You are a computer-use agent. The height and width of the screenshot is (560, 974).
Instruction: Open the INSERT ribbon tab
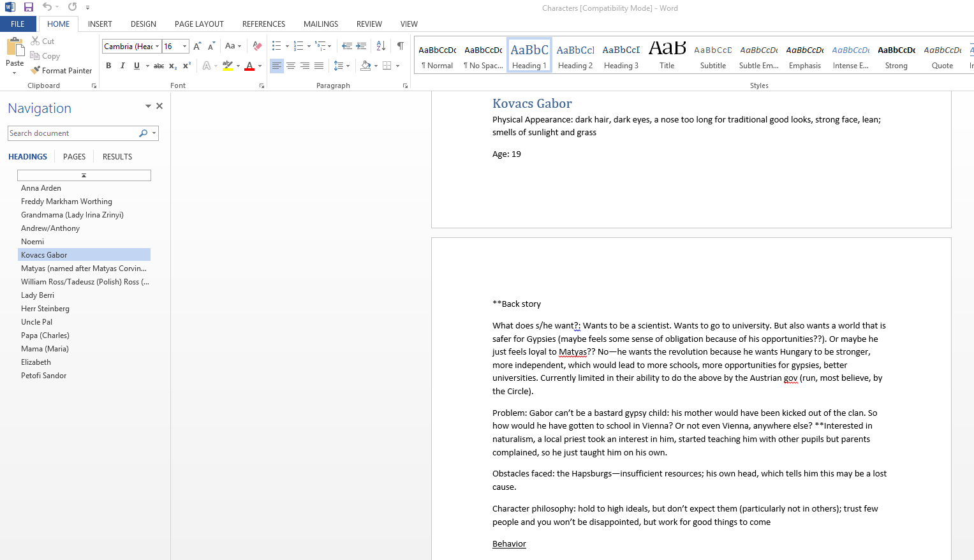(x=100, y=24)
